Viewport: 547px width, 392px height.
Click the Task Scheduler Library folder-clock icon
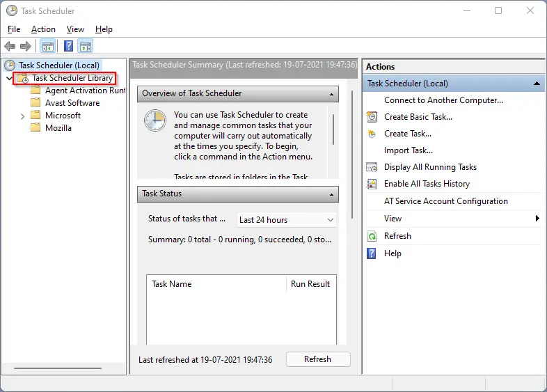[23, 78]
